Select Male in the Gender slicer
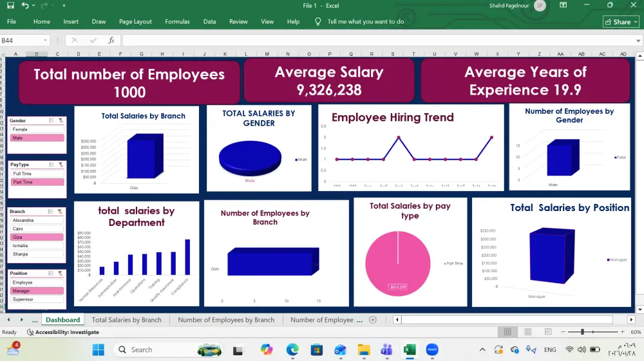Screen dimensions: 644x361 click(x=37, y=138)
